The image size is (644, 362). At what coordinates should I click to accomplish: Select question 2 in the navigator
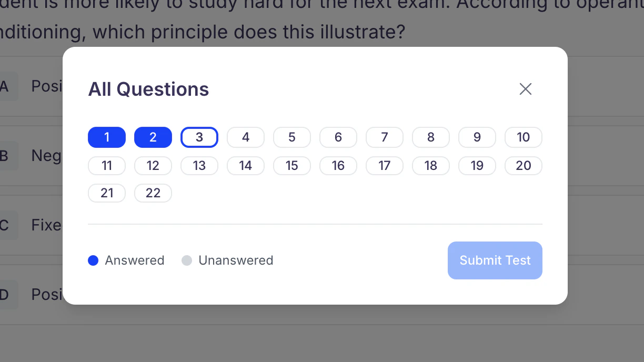(x=153, y=137)
